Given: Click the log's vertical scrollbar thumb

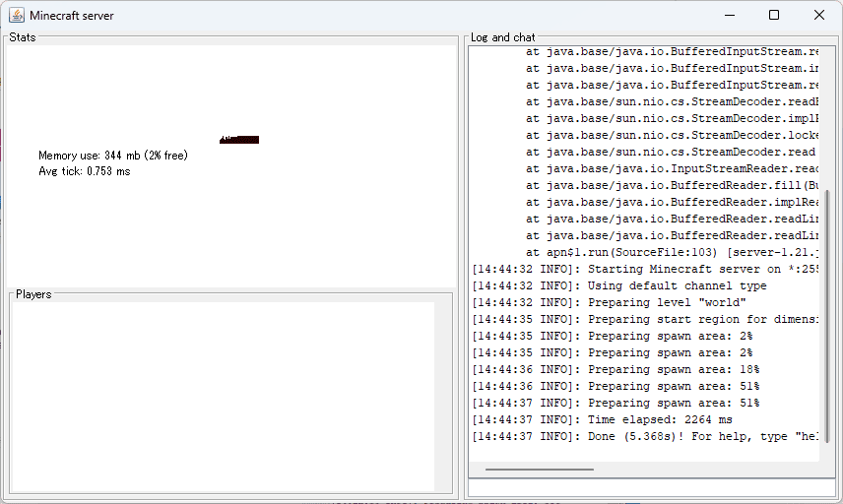Looking at the screenshot, I should click(827, 316).
